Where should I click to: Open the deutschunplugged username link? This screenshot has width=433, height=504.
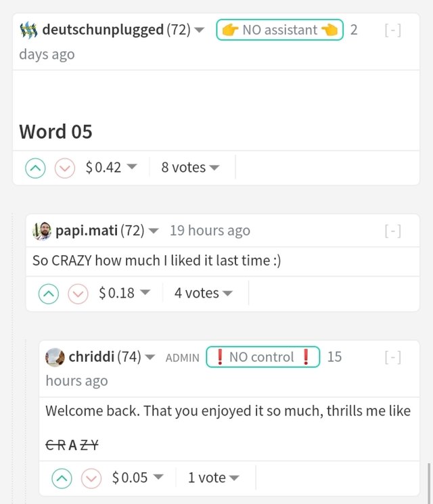103,30
